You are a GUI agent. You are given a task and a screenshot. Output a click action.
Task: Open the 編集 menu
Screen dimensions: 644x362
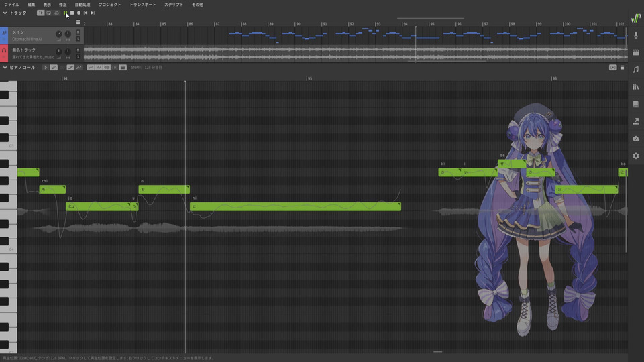[x=32, y=5]
